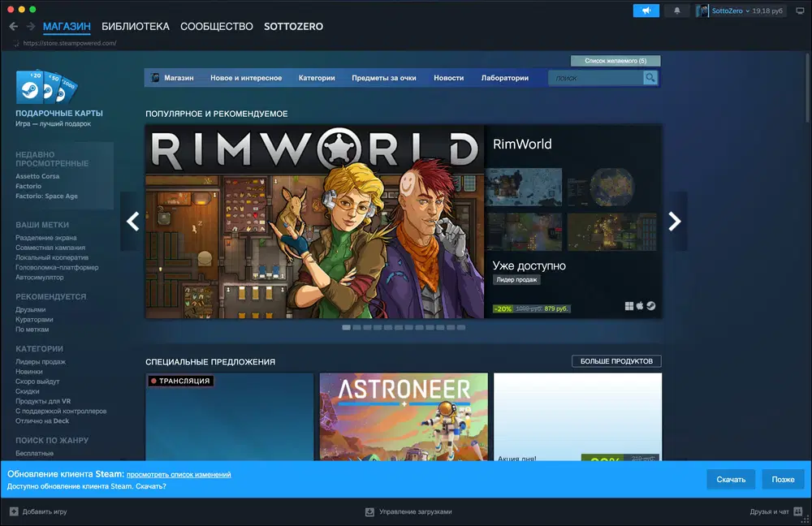The width and height of the screenshot is (812, 526).
Task: Click the page vertical scrollbar
Action: pyautogui.click(x=808, y=88)
